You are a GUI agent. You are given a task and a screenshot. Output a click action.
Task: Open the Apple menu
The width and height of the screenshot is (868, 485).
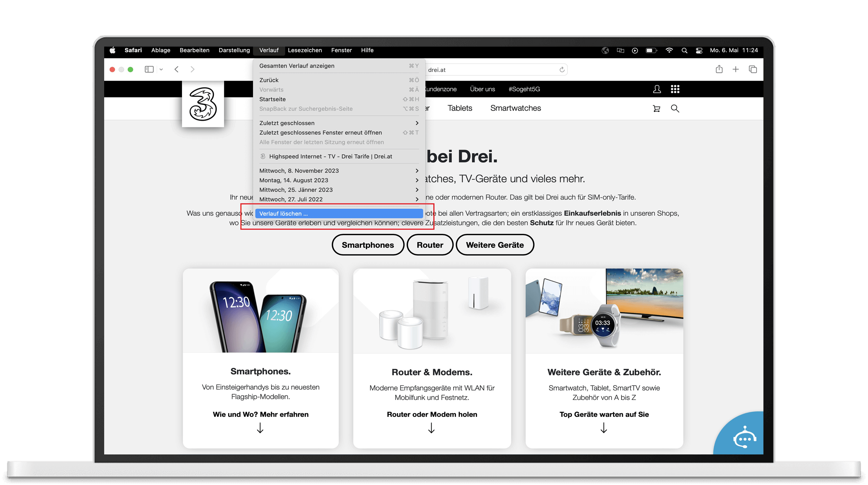pyautogui.click(x=112, y=50)
